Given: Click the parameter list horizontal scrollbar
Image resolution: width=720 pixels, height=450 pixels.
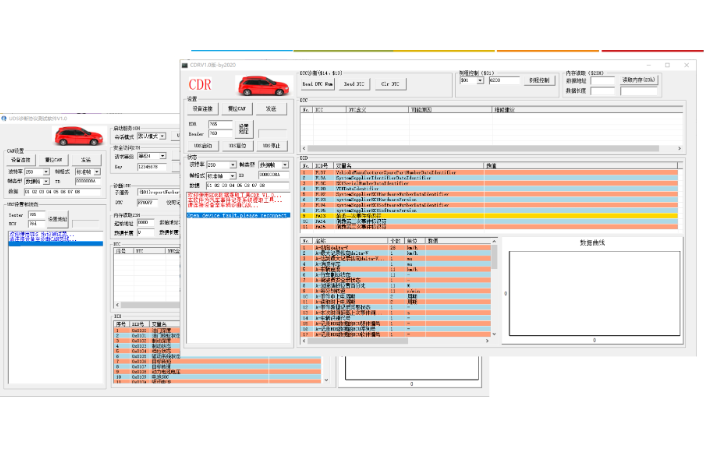Looking at the screenshot, I should [x=395, y=341].
